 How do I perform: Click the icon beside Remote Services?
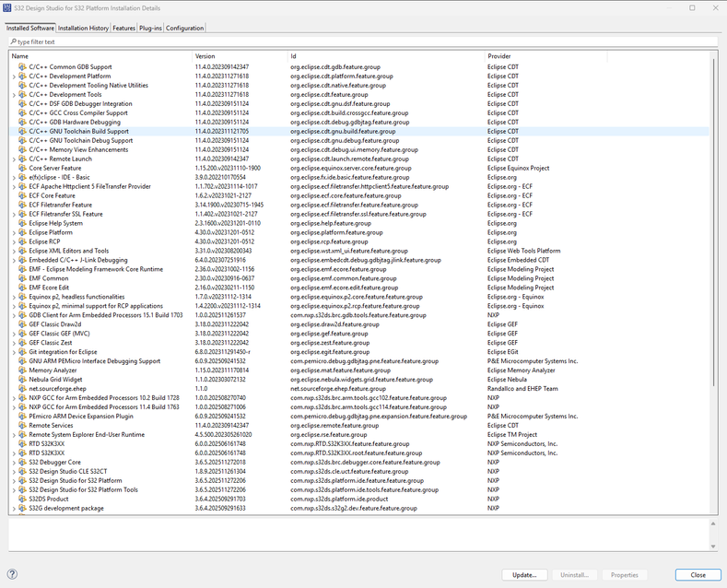pyautogui.click(x=22, y=425)
